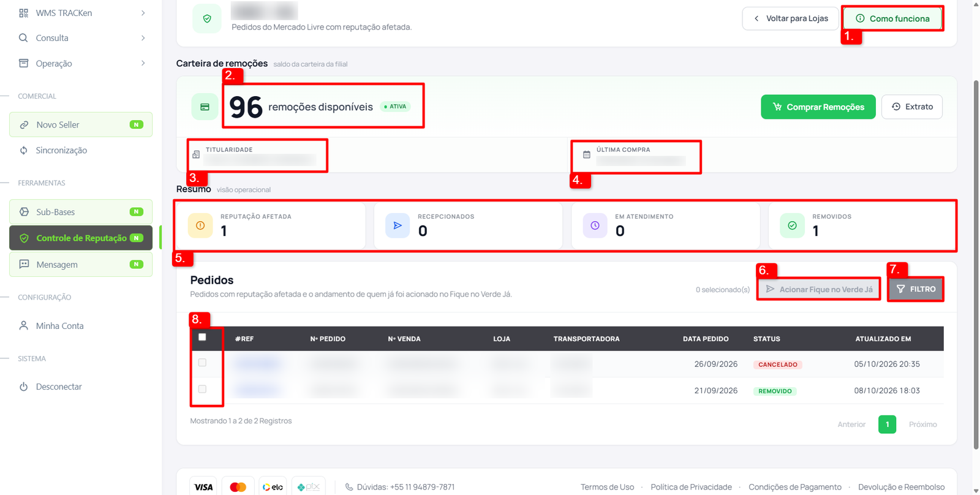Image resolution: width=980 pixels, height=495 pixels.
Task: Open the Mensagem menu item
Action: point(81,264)
